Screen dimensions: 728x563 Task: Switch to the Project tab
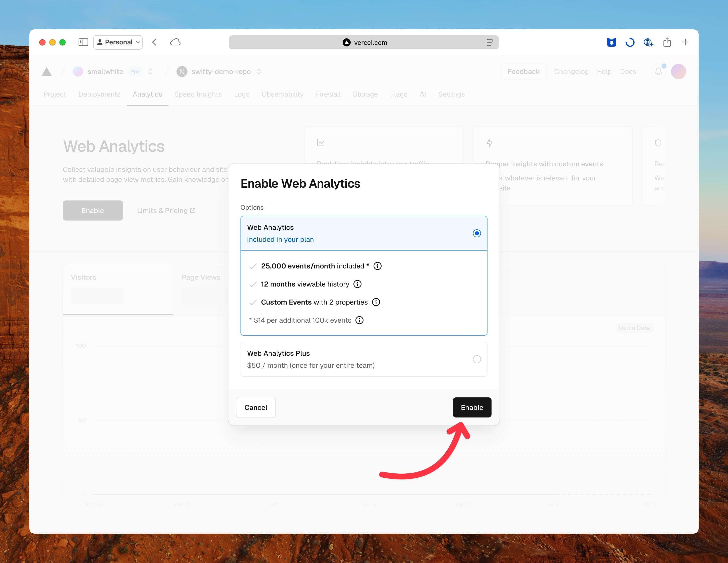55,94
